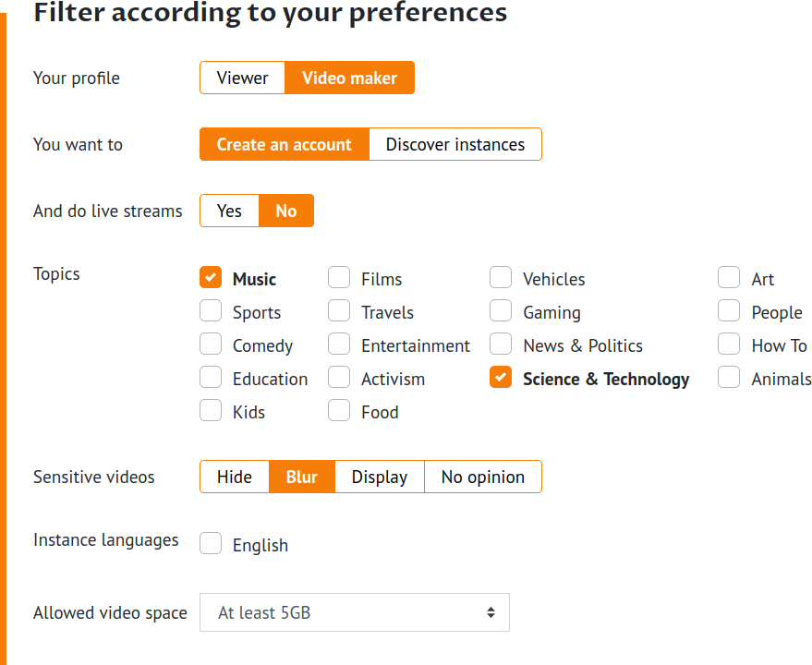Viewport: 812px width, 665px height.
Task: Uncheck the Music topic checkbox
Action: (x=211, y=278)
